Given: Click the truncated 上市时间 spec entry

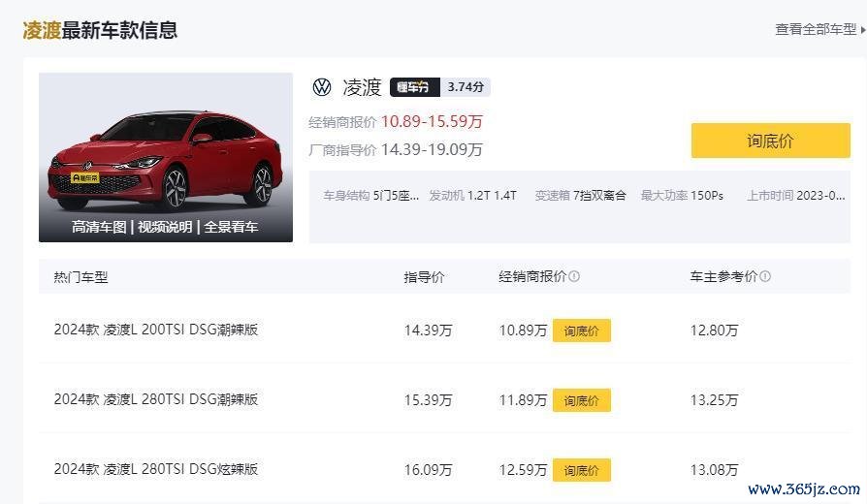Looking at the screenshot, I should point(795,195).
